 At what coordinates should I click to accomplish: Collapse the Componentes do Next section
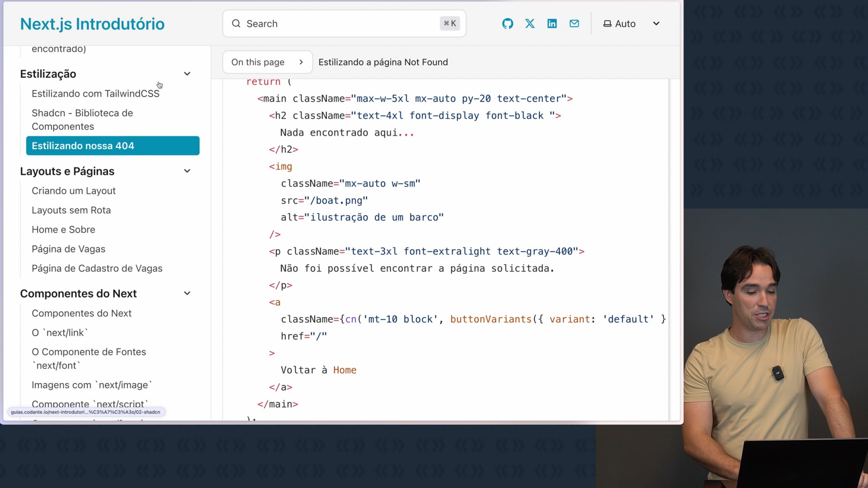click(x=187, y=293)
